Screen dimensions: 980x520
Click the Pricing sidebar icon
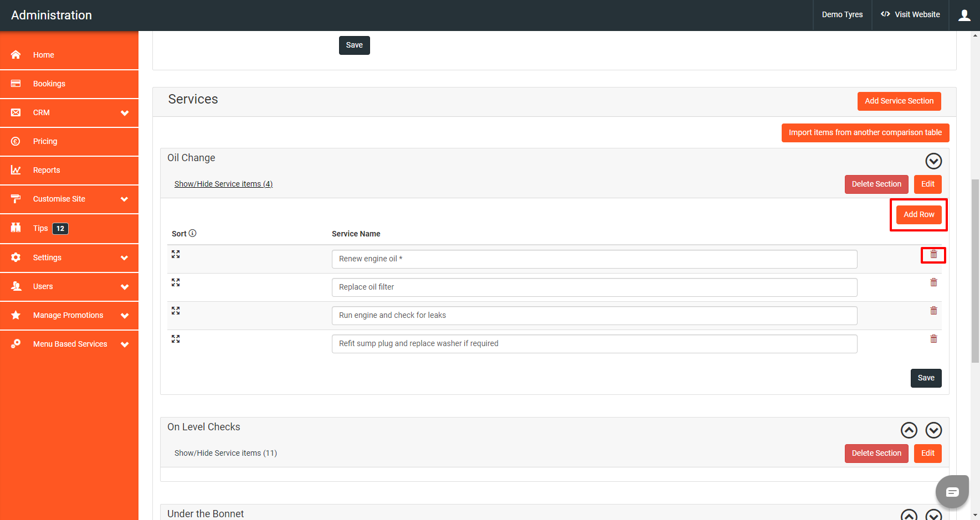pos(16,141)
